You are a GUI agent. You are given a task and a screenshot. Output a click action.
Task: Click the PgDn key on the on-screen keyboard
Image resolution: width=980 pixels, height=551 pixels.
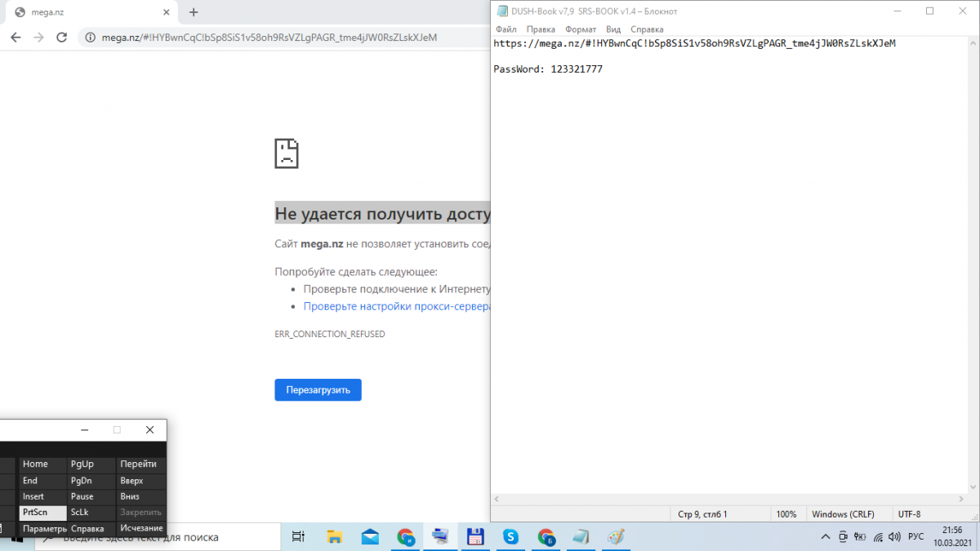(91, 480)
